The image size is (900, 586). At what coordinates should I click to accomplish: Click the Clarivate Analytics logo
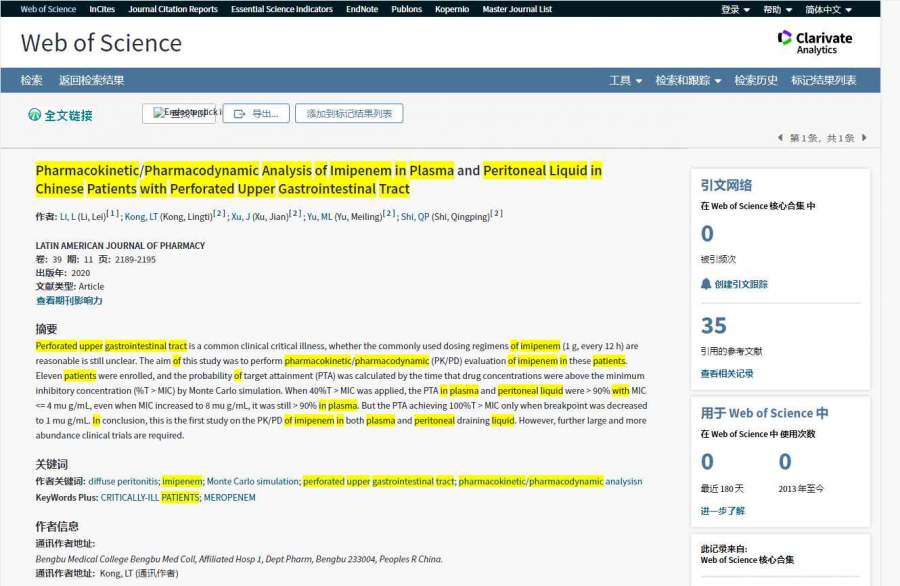click(x=815, y=42)
